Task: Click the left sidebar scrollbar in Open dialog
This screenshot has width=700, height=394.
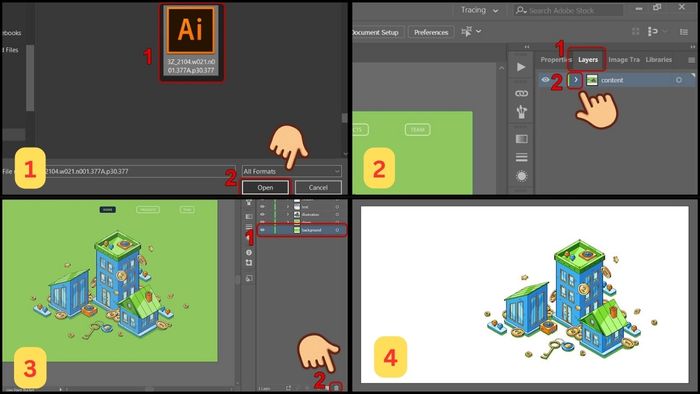Action: (x=30, y=78)
